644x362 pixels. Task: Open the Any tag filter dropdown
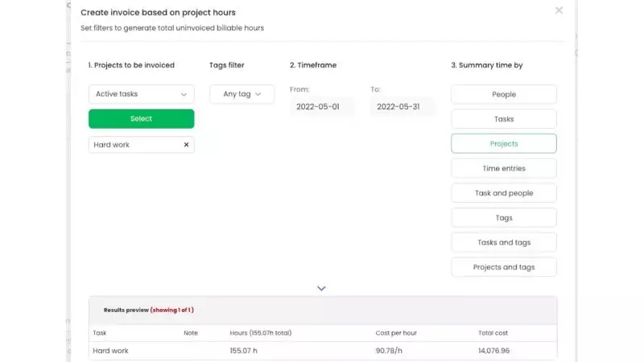[242, 94]
